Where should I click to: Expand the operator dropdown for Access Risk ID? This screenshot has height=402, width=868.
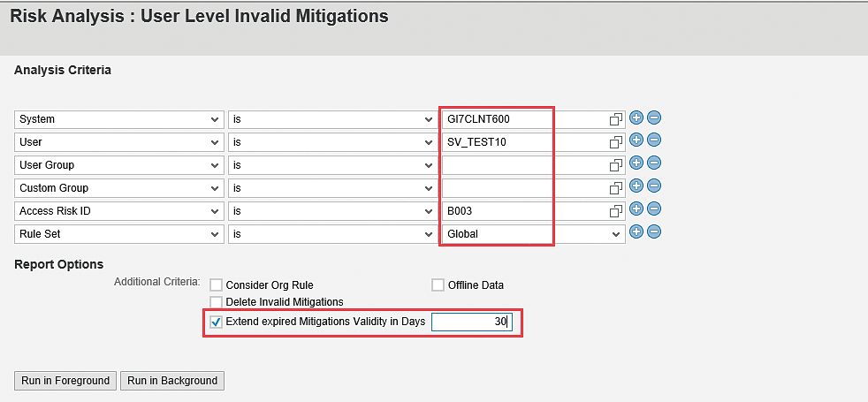click(332, 211)
